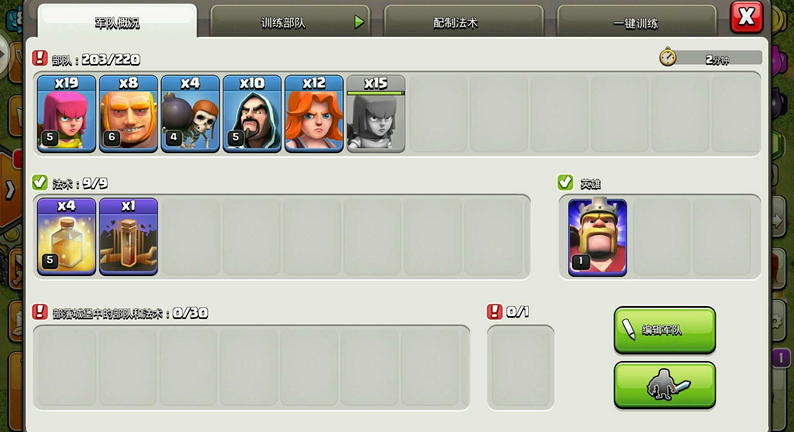794x432 pixels.
Task: Click the 编辑军队 green button
Action: click(665, 330)
